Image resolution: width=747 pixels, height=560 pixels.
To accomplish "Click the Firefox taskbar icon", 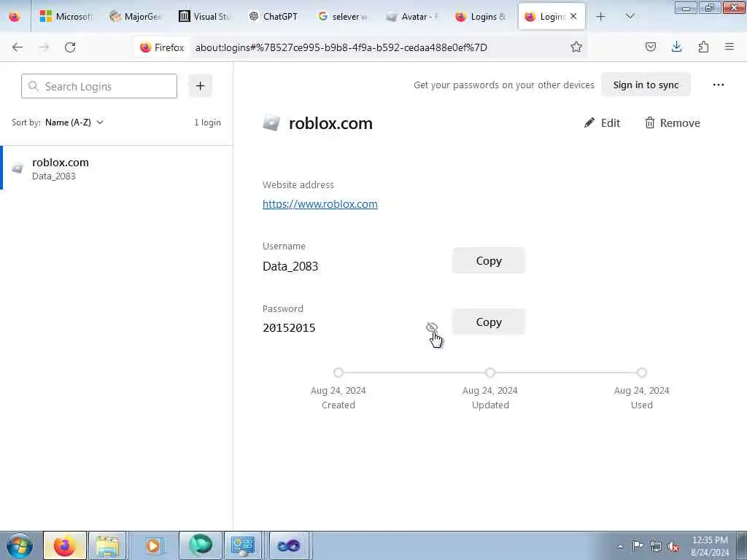I will click(x=65, y=545).
